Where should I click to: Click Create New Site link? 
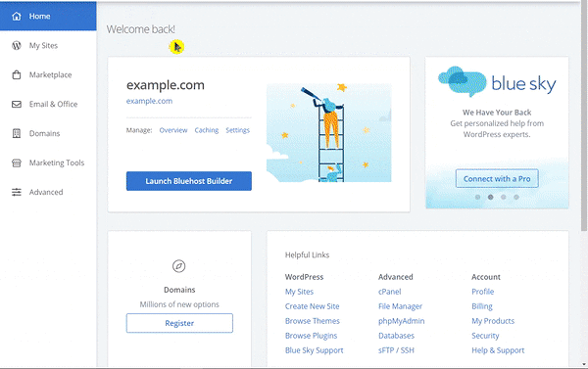coord(312,306)
